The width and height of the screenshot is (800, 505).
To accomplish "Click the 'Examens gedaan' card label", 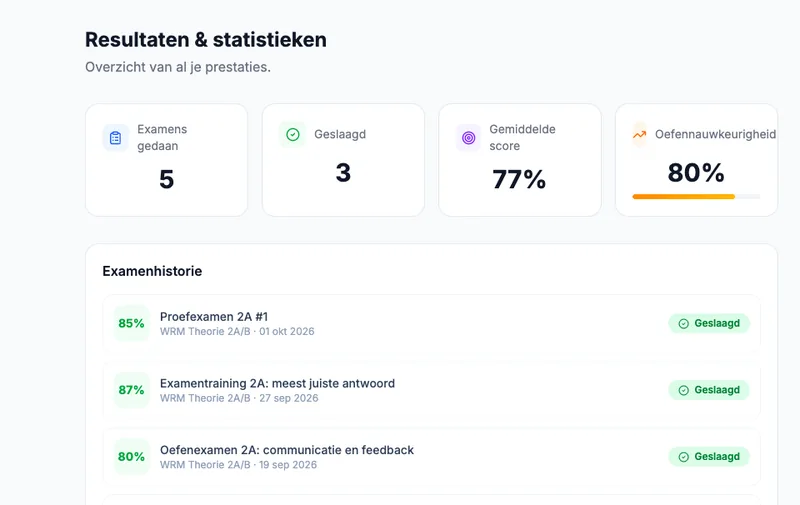I will click(162, 138).
